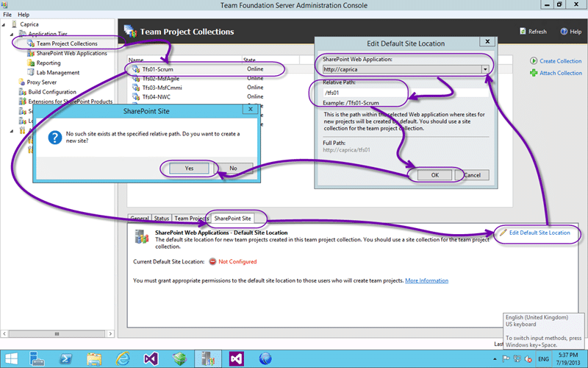Close the Edit Default Site Location dialog
The width and height of the screenshot is (588, 368).
[487, 42]
